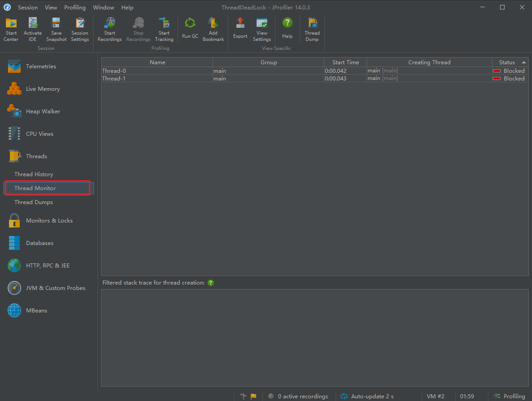Open Session Settings
Screen dimensions: 532x401
coord(80,30)
